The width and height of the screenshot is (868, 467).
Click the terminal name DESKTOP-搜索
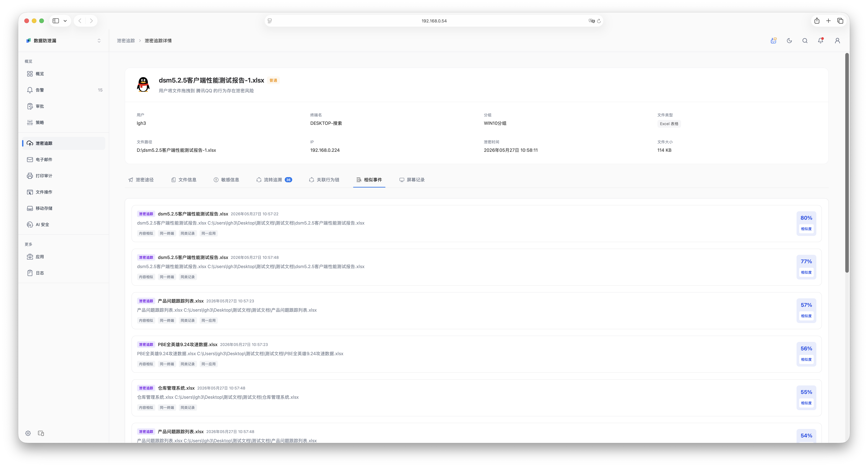pos(326,123)
